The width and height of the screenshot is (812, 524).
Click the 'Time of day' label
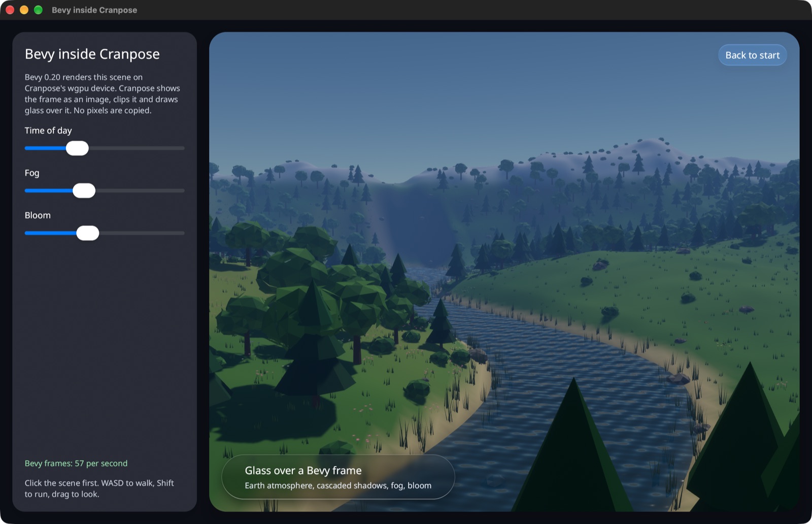[48, 130]
